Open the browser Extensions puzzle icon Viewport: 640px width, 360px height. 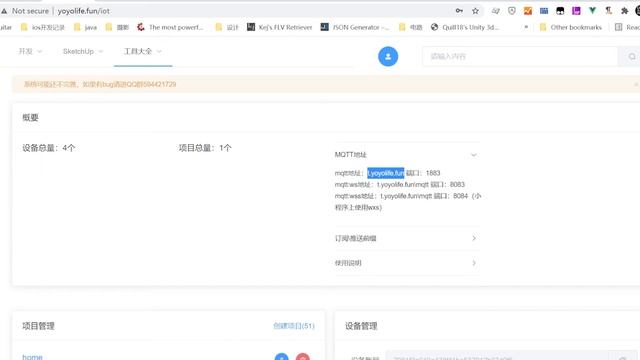[624, 11]
